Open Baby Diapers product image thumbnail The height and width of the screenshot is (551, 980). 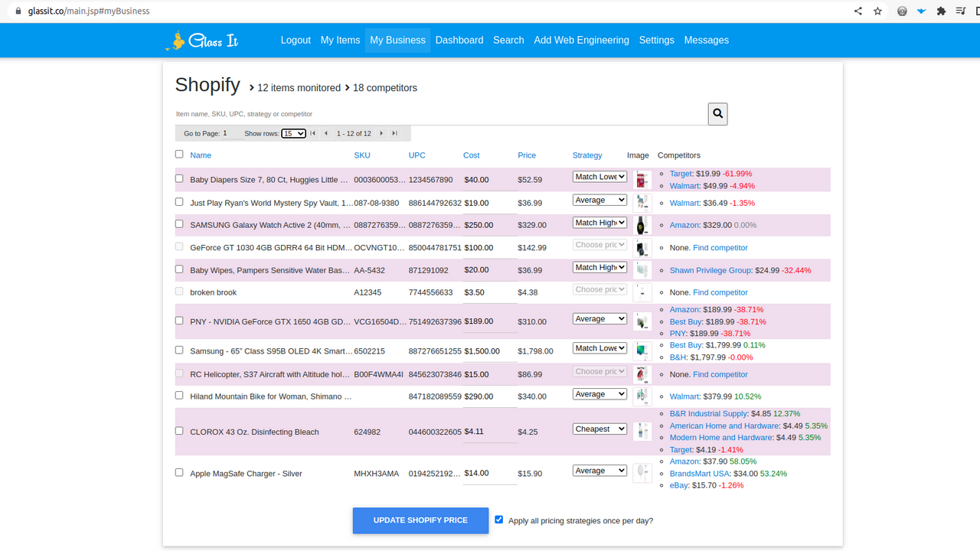point(642,180)
